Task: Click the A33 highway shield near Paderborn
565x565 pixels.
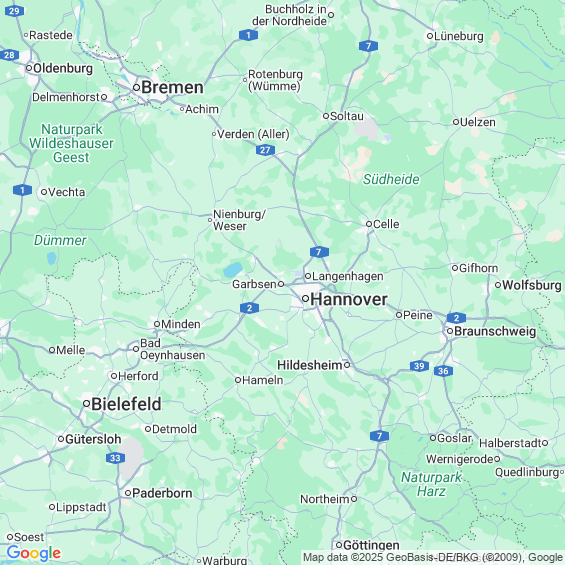Action: pyautogui.click(x=115, y=458)
